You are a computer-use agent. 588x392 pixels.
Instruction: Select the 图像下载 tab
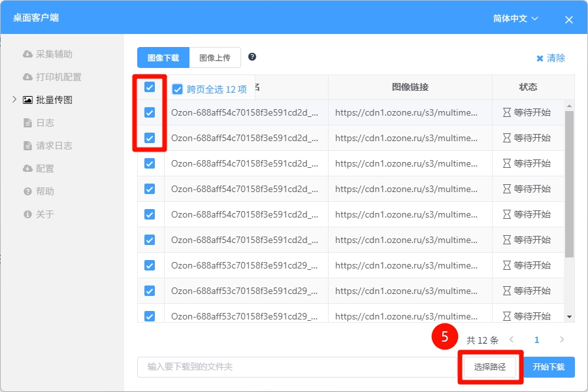[x=163, y=57]
